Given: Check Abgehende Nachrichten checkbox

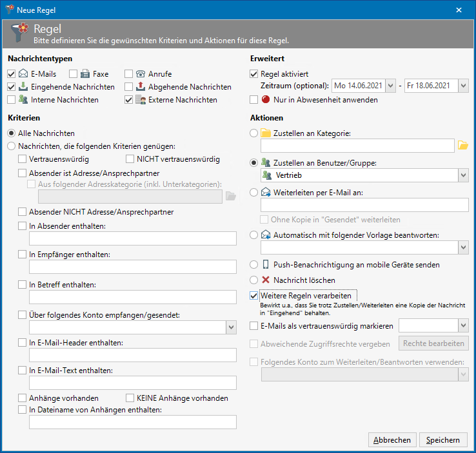Looking at the screenshot, I should tap(129, 87).
